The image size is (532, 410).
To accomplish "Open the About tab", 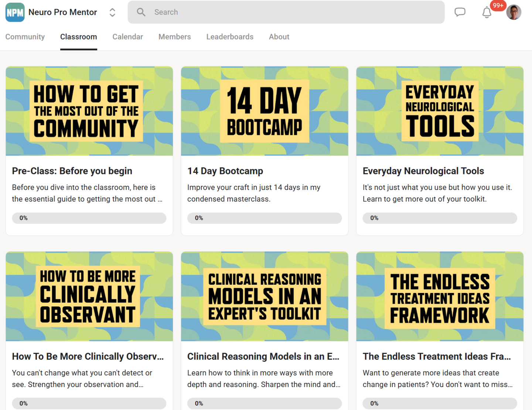I will pyautogui.click(x=279, y=37).
